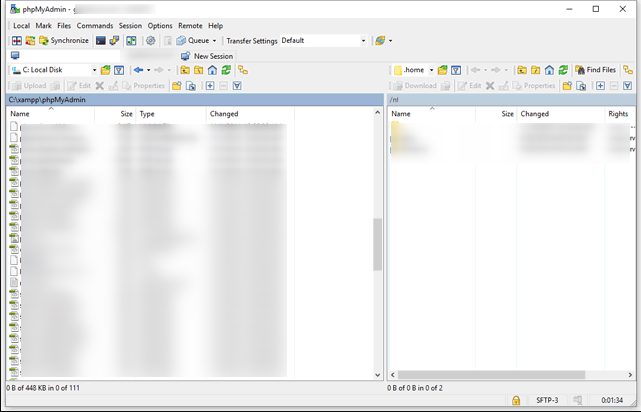Sort local files by Type column

pyautogui.click(x=171, y=114)
